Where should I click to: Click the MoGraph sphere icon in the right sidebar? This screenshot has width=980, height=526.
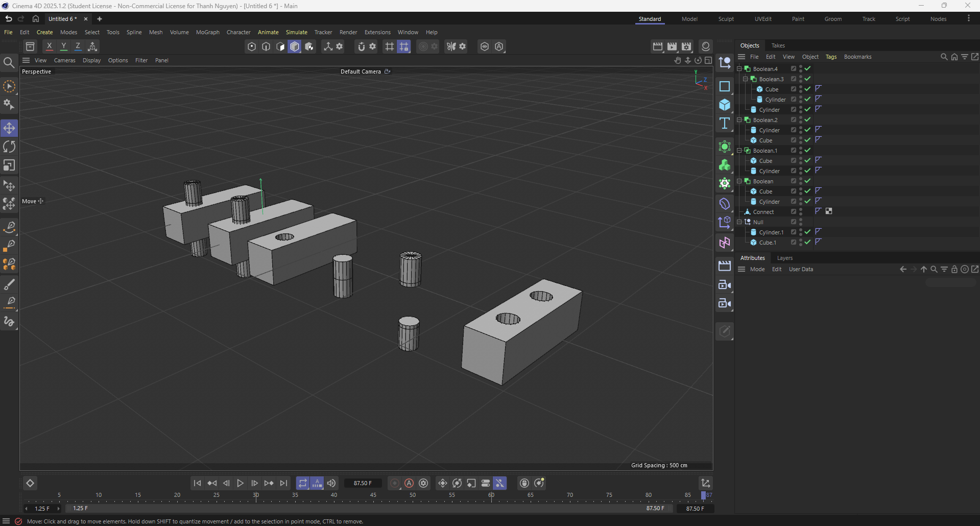(725, 147)
